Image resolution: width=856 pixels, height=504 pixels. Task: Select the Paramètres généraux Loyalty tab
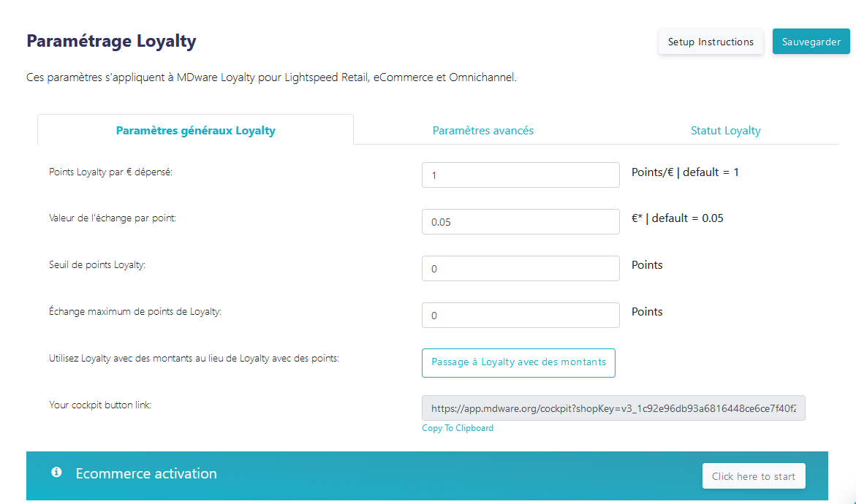tap(195, 130)
